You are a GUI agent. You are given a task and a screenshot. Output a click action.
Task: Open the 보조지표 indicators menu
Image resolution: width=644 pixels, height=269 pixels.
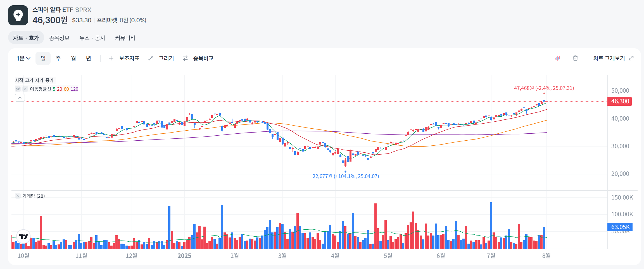click(x=129, y=58)
